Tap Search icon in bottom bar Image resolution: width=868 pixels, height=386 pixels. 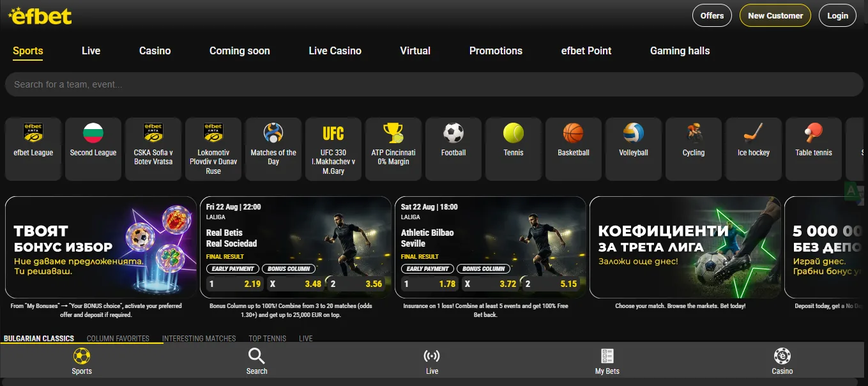pyautogui.click(x=257, y=361)
